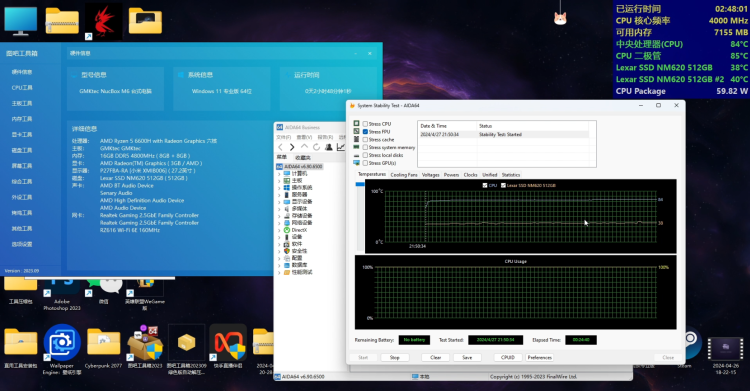The width and height of the screenshot is (750, 391).
Task: Click the Save button in Stability Test
Action: (467, 357)
